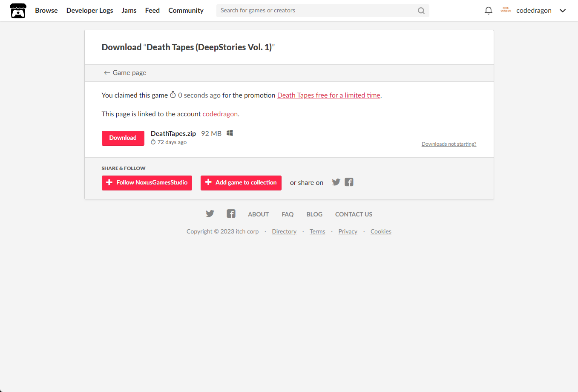Open Privacy footer link

pos(348,231)
